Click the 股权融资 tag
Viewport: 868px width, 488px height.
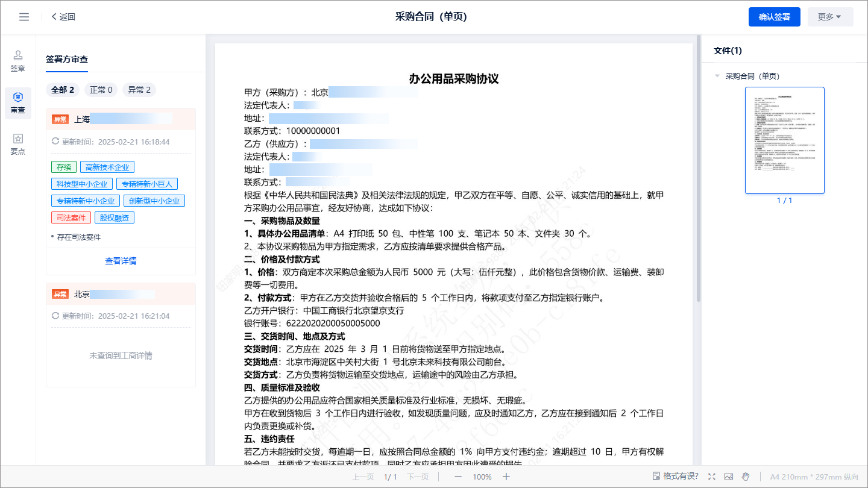pos(115,217)
